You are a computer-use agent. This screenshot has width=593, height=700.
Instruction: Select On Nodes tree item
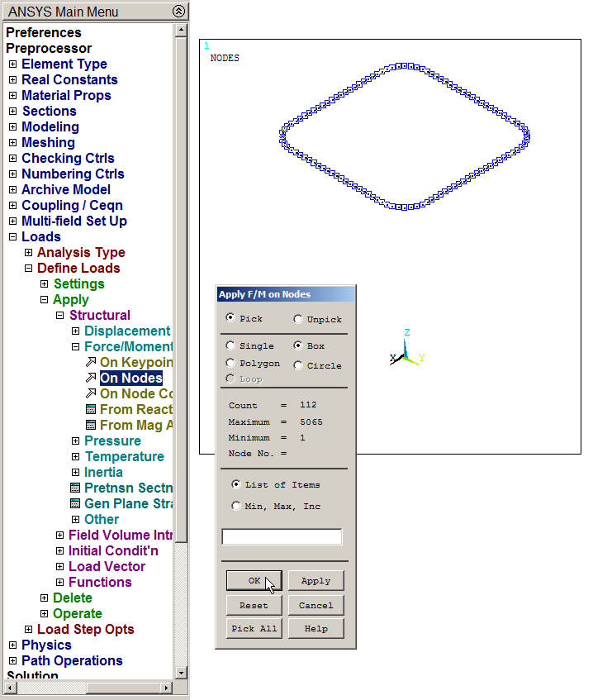coord(130,378)
